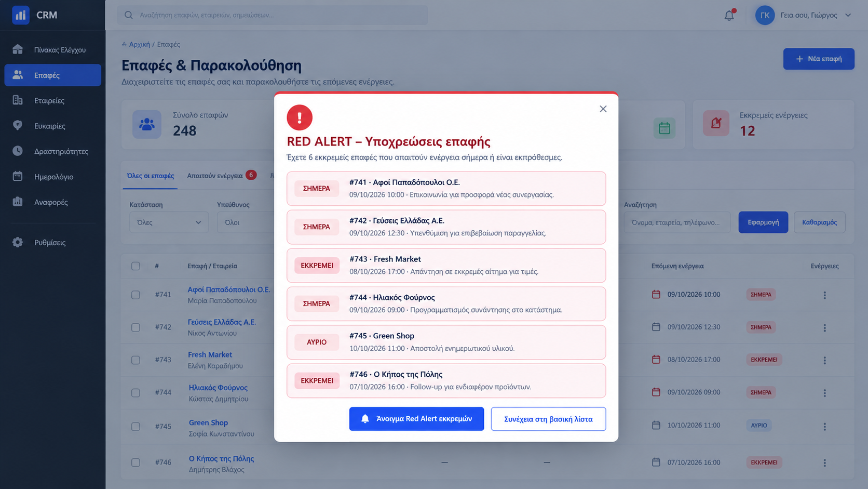The image size is (868, 489).
Task: Select the checkbox for contact #745
Action: pyautogui.click(x=135, y=426)
